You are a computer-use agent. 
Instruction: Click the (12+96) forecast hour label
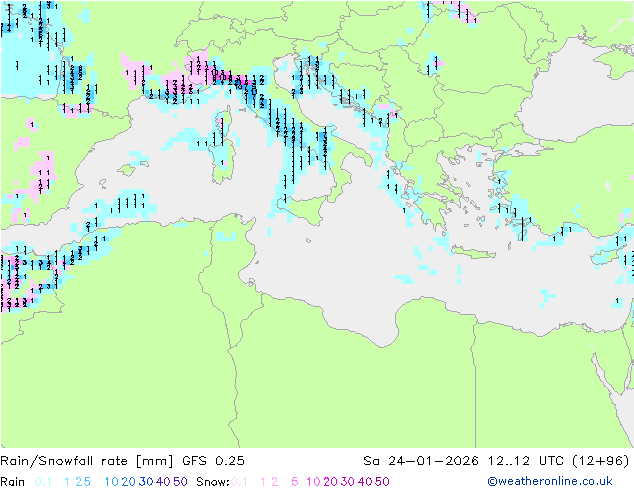(601, 461)
